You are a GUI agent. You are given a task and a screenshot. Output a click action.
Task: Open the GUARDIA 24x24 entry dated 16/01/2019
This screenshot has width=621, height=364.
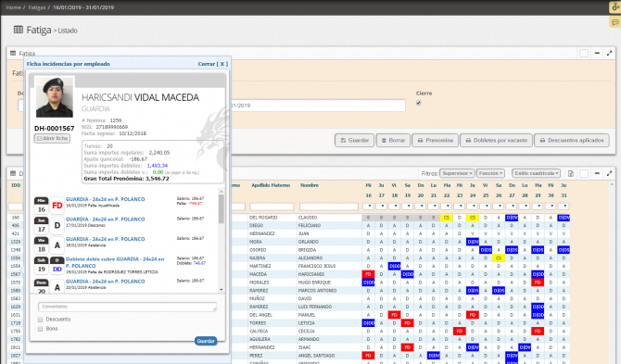tap(105, 199)
